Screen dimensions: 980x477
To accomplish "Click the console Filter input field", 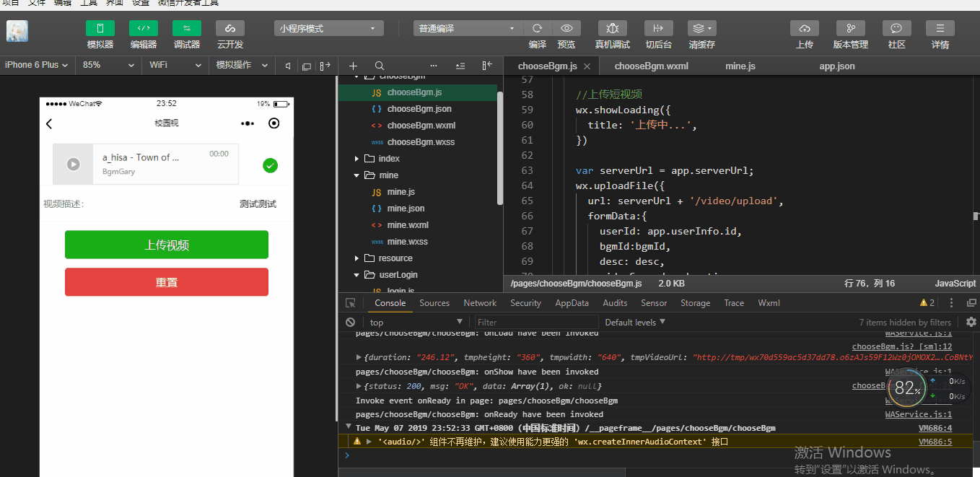I will [536, 322].
